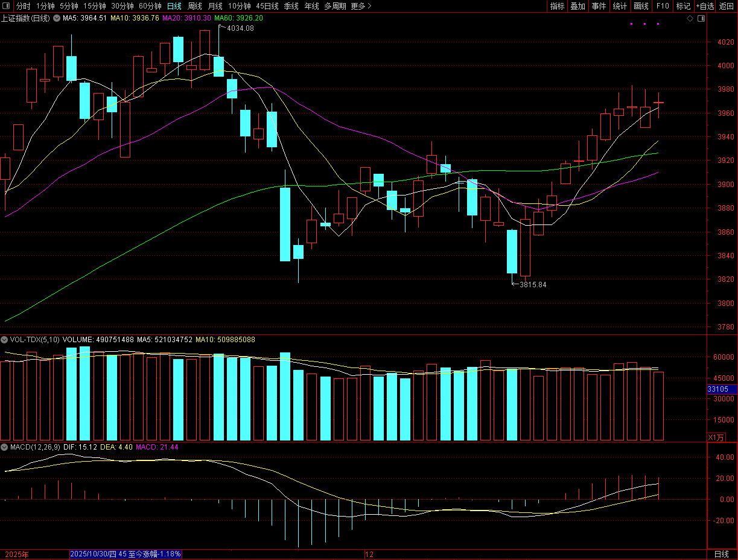Select the 分时 intraday tab
Screen dimensions: 738x560
point(23,6)
